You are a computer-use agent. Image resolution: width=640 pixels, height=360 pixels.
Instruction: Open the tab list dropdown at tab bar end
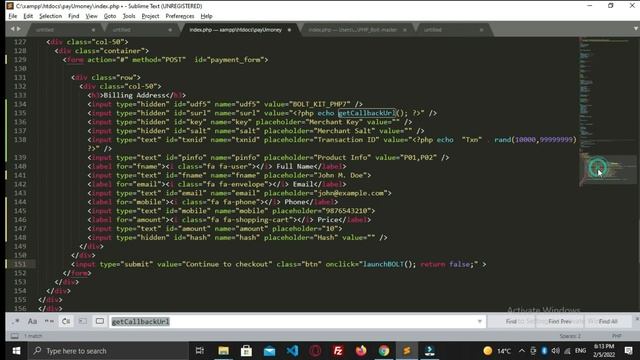pyautogui.click(x=636, y=29)
